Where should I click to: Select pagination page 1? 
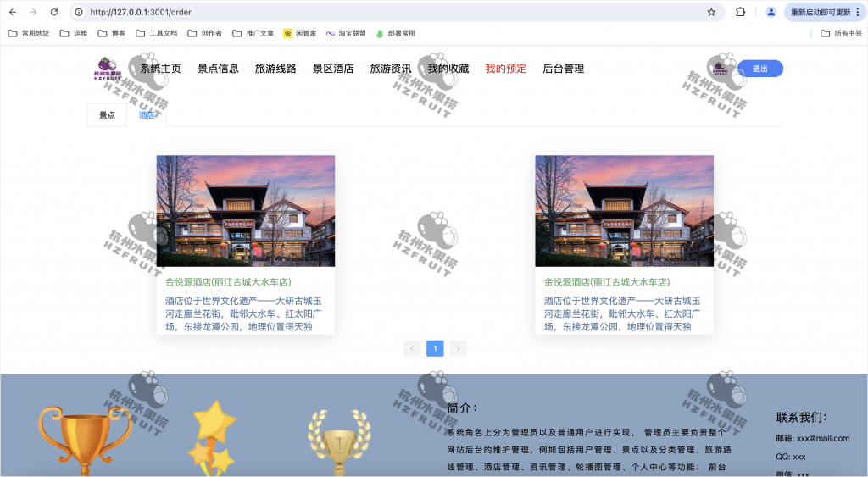click(x=435, y=348)
